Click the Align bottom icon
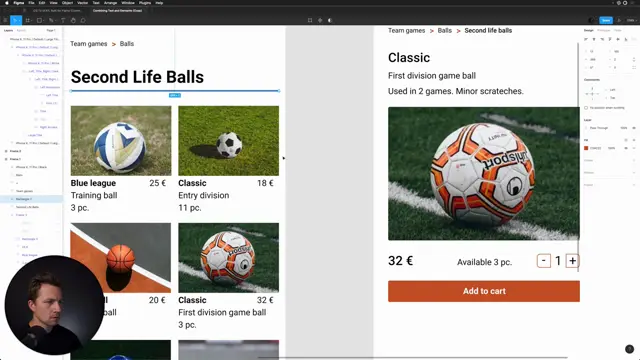640x360 pixels. (x=626, y=39)
